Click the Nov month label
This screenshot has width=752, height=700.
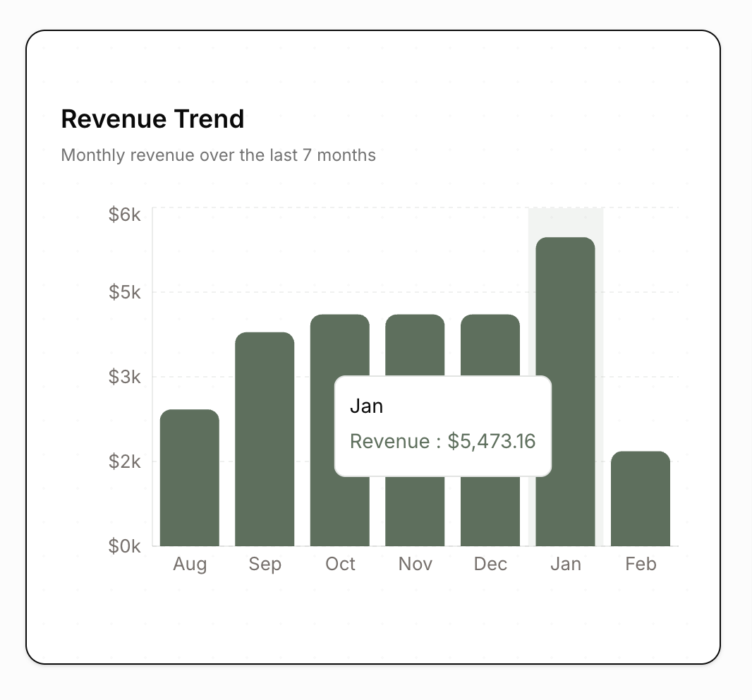[415, 565]
